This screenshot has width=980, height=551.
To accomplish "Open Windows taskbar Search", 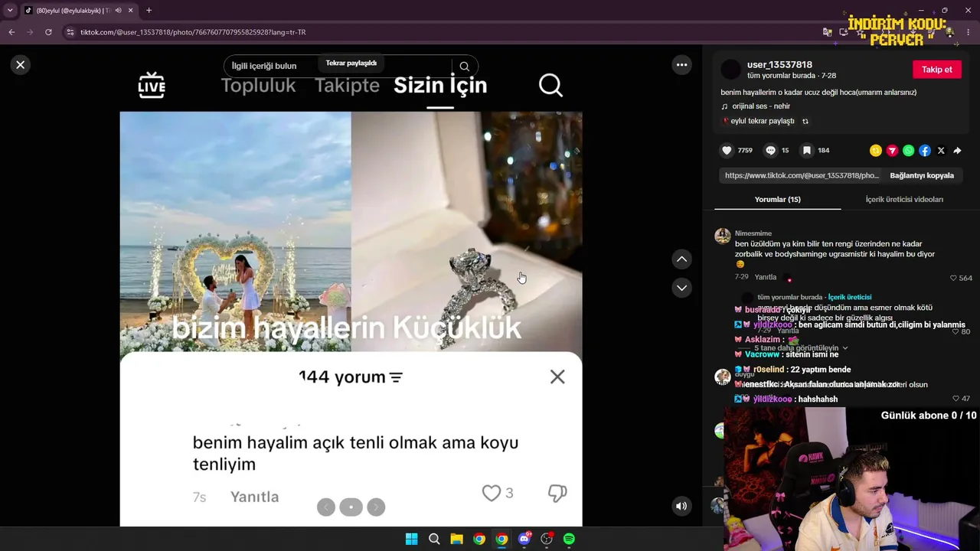I will pyautogui.click(x=434, y=539).
